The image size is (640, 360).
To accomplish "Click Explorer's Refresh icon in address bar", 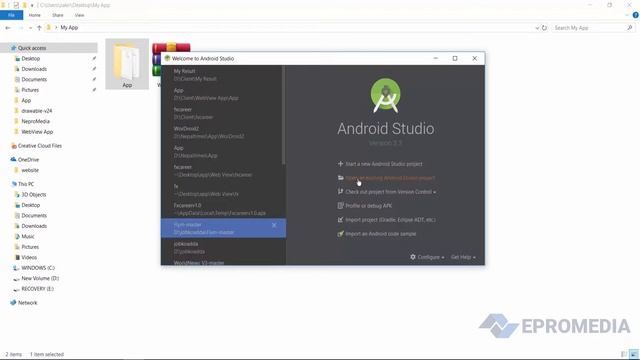I will 544,28.
